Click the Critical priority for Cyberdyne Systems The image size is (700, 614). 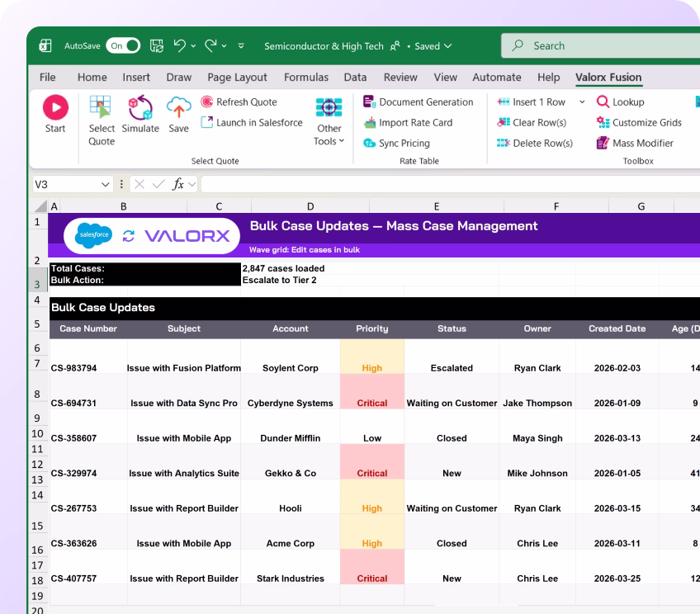371,392
